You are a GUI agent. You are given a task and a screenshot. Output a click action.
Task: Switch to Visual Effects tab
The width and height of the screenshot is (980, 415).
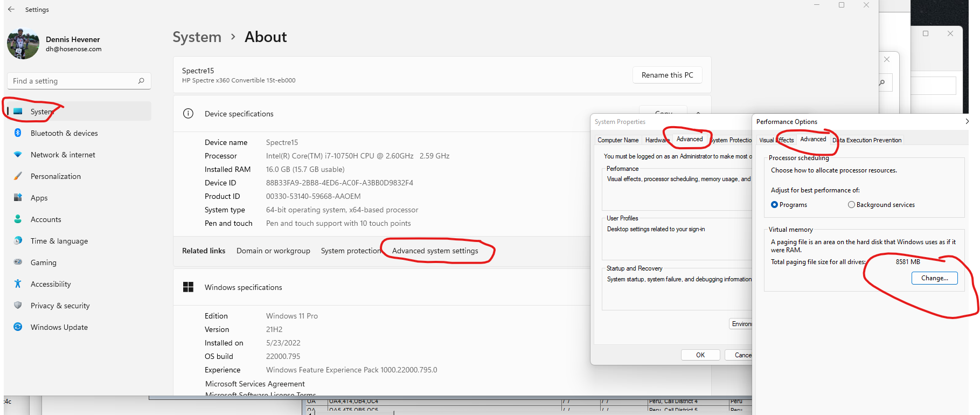pyautogui.click(x=776, y=140)
